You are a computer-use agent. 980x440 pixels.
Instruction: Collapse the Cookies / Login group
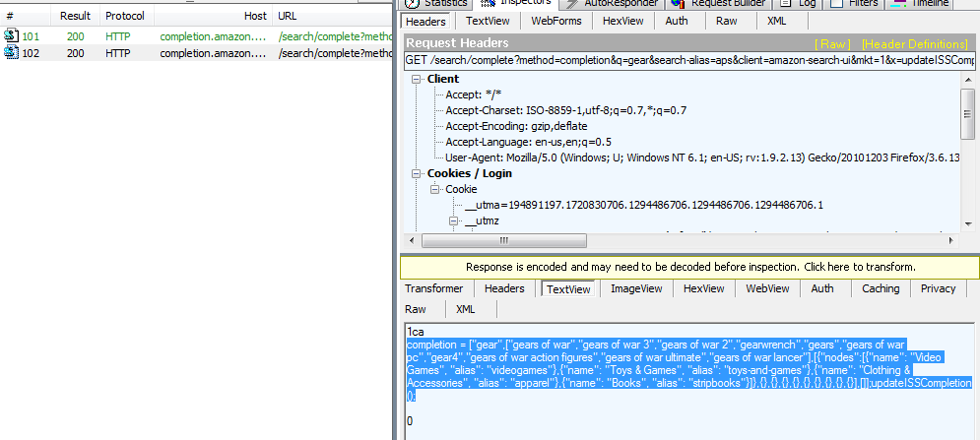tap(417, 174)
